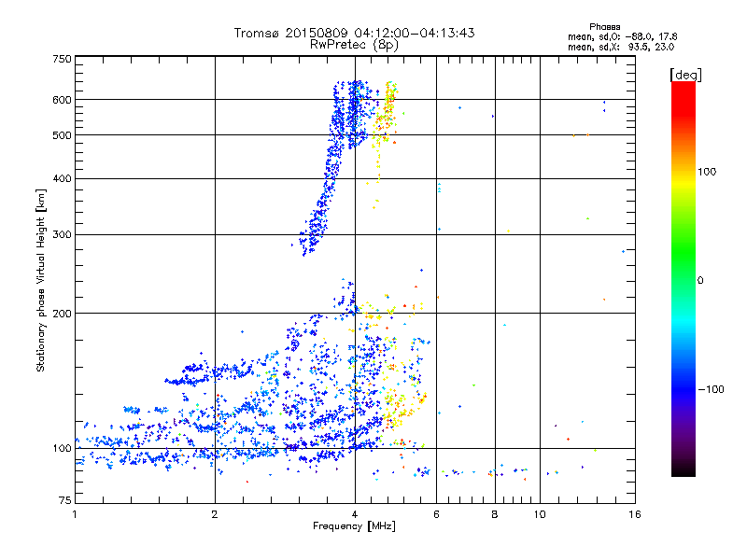747x560 pixels.
Task: Select the 'RwPretec (8p)' subtitle text
Action: (354, 45)
